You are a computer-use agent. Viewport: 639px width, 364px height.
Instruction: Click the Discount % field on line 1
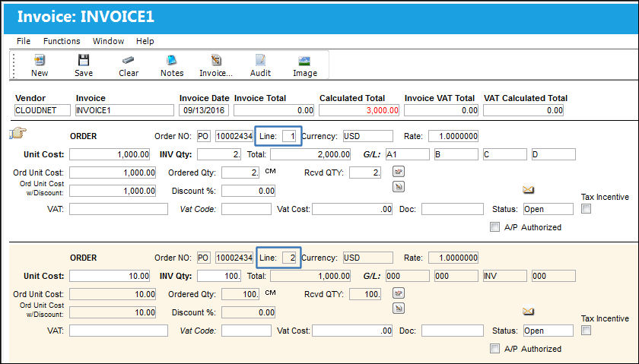pos(249,191)
